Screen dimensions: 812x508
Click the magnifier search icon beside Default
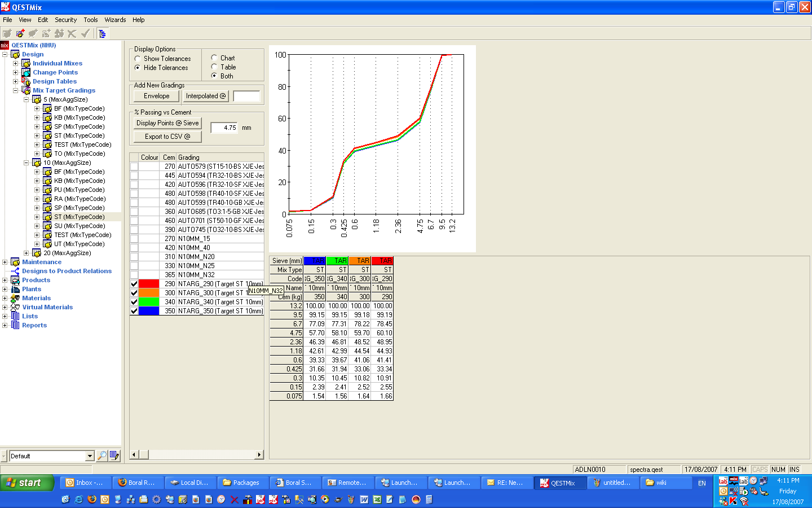click(x=102, y=456)
